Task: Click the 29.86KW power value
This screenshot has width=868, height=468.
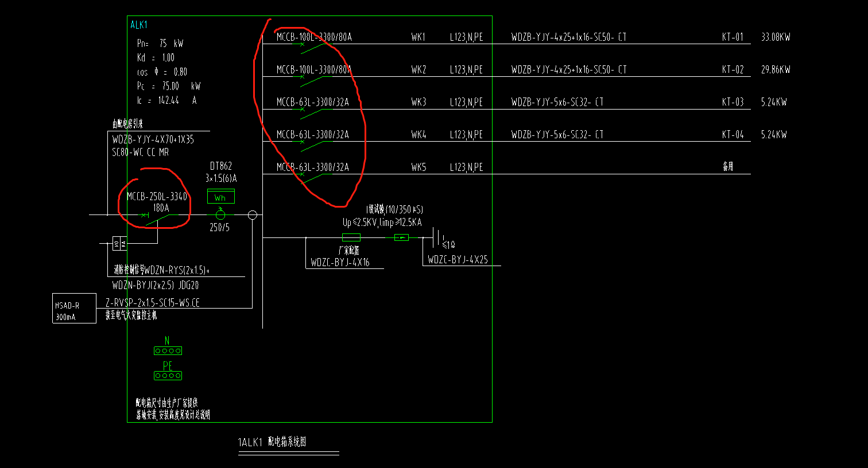Action: point(776,70)
